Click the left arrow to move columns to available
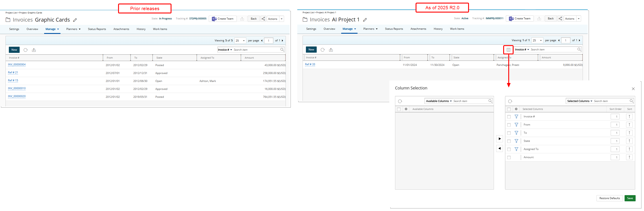The image size is (644, 211). point(499,148)
